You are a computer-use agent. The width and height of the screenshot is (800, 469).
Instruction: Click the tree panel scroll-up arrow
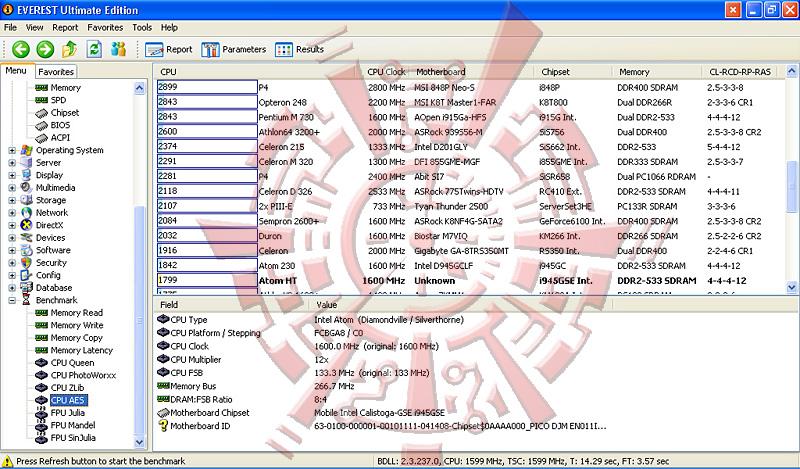(x=140, y=88)
